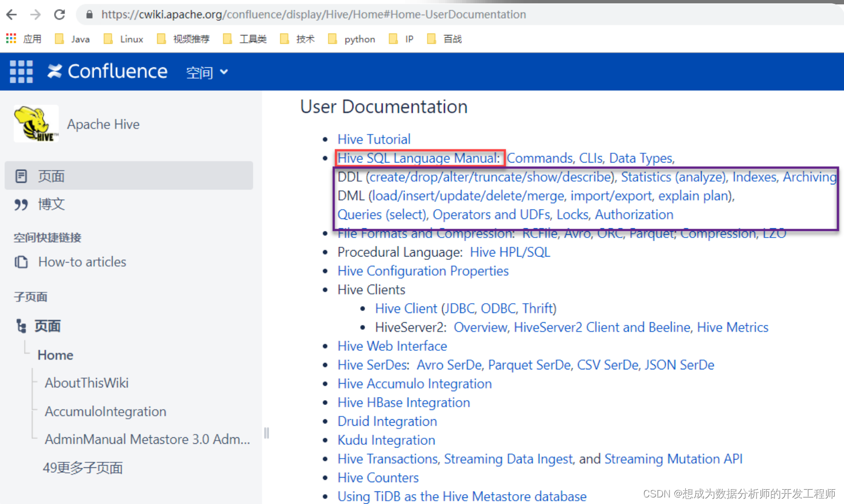844x504 pixels.
Task: Open Home in the page tree
Action: tap(55, 355)
